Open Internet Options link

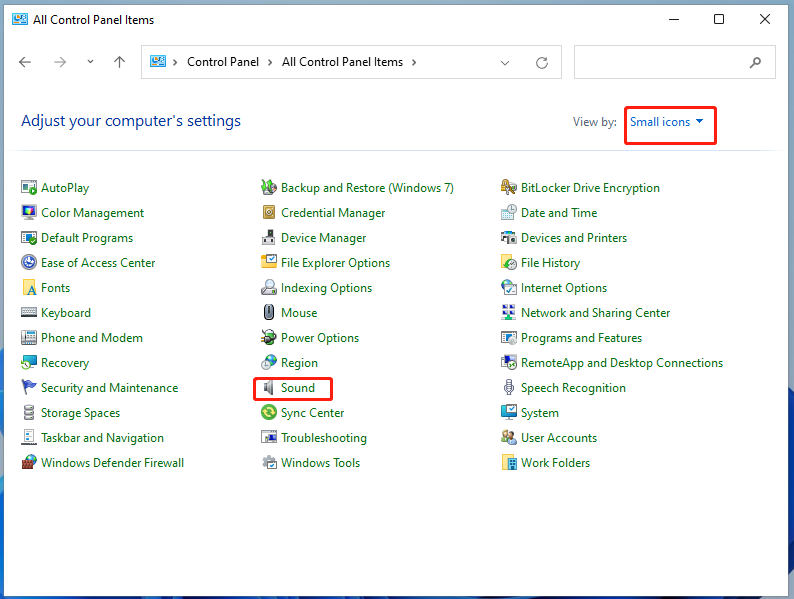tap(564, 288)
